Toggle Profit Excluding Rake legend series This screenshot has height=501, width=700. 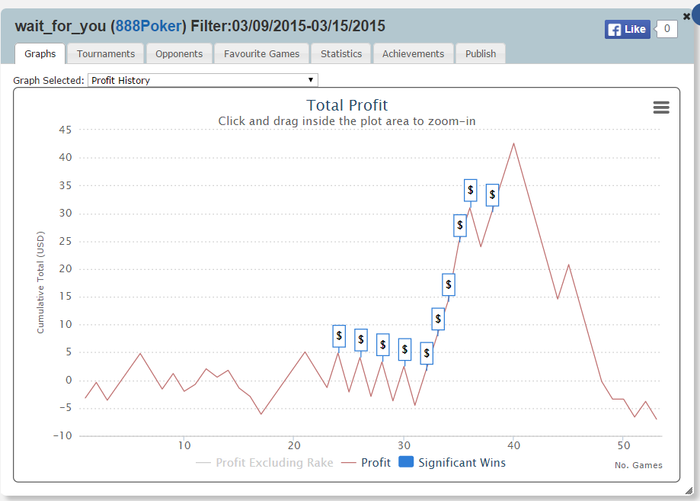point(265,463)
